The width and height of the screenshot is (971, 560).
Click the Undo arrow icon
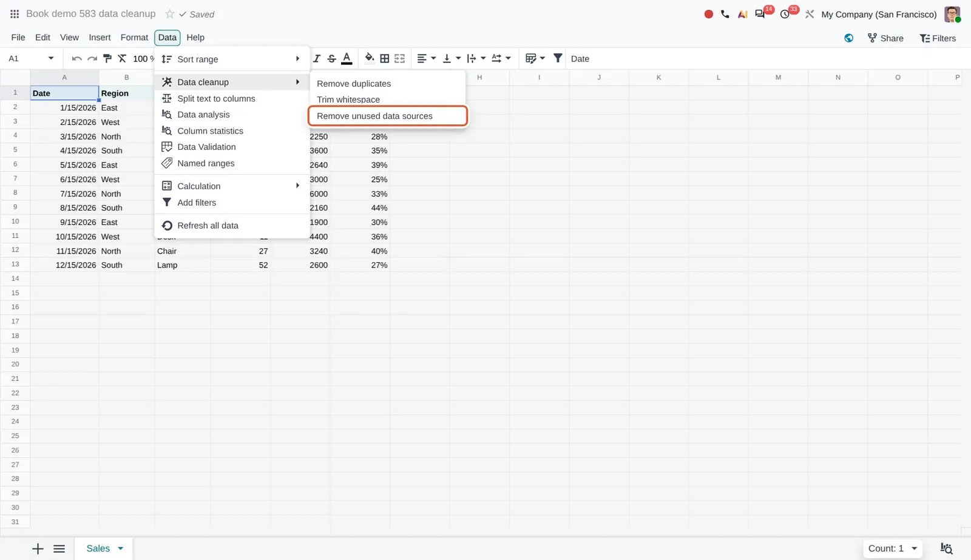coord(76,58)
